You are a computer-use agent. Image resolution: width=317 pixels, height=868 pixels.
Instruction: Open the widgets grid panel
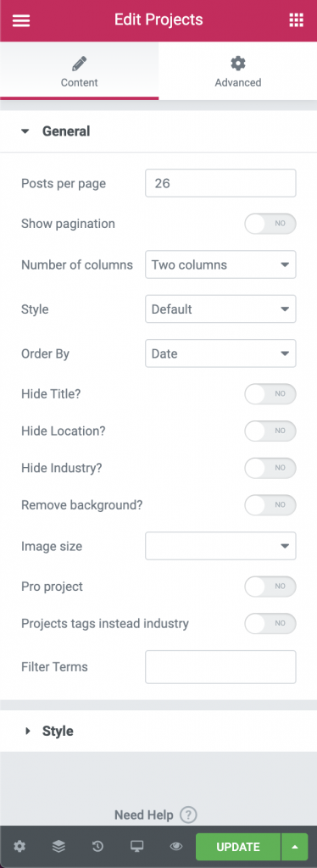pos(297,20)
